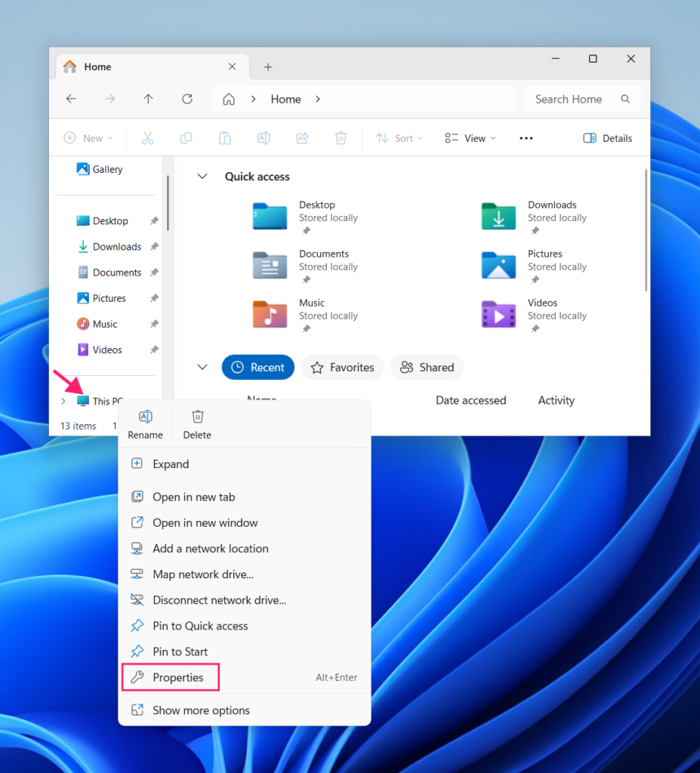Open Downloads folder in Quick access
The height and width of the screenshot is (773, 700).
pos(534,217)
